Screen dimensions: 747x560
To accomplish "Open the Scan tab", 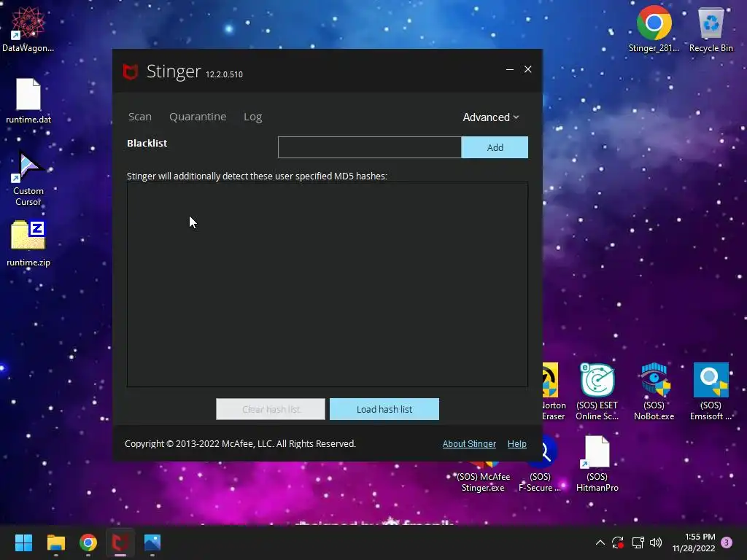I will point(139,117).
